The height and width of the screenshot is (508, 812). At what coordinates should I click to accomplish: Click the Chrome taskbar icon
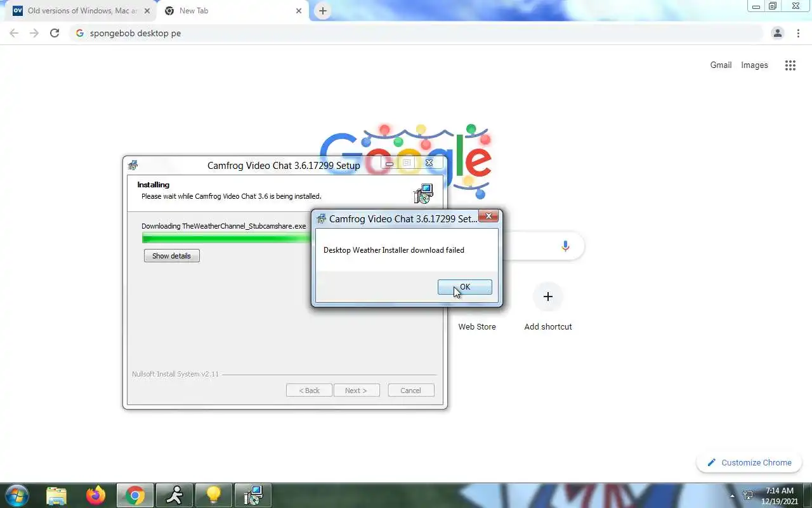pos(135,495)
